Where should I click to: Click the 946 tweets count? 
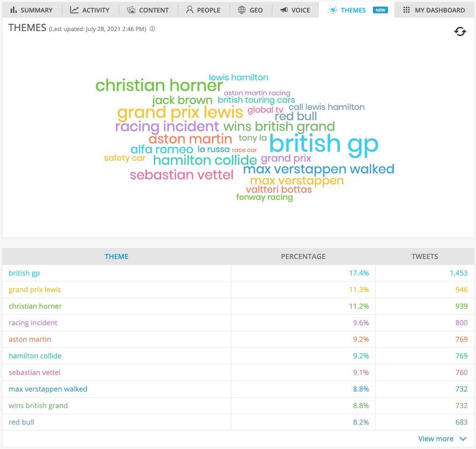[x=461, y=289]
